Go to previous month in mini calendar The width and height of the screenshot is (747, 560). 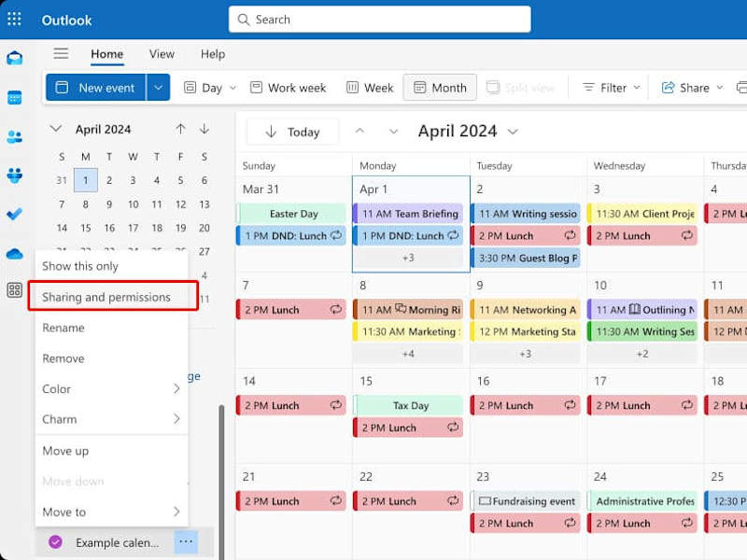point(180,129)
